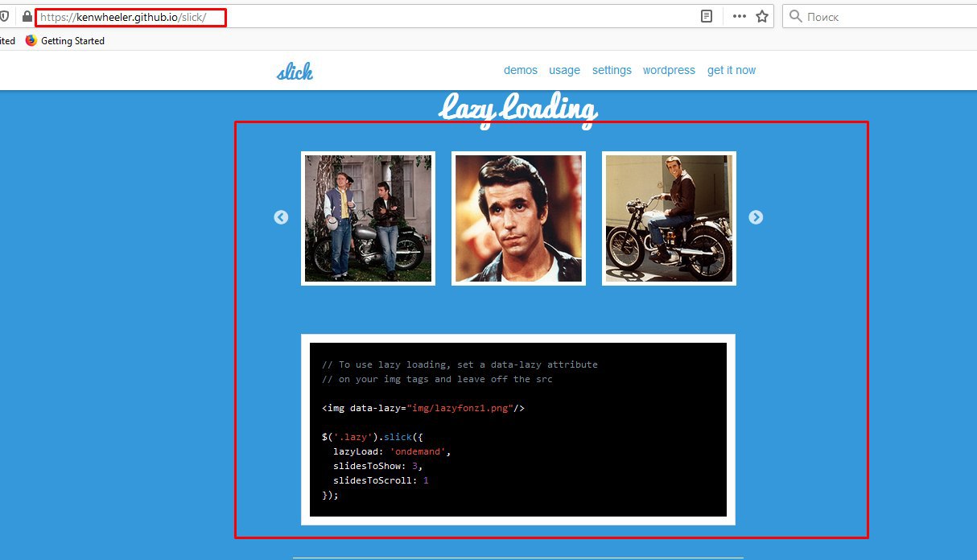
Task: Click the next slide arrow in carousel
Action: 756,217
